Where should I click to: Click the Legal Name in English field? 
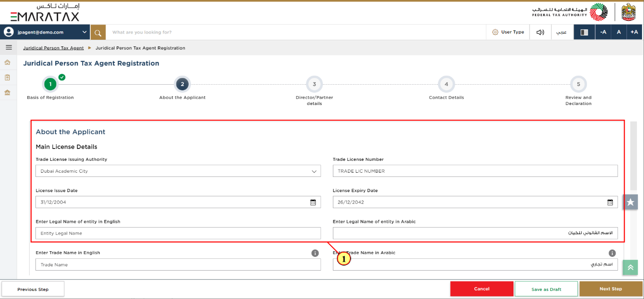click(x=178, y=233)
